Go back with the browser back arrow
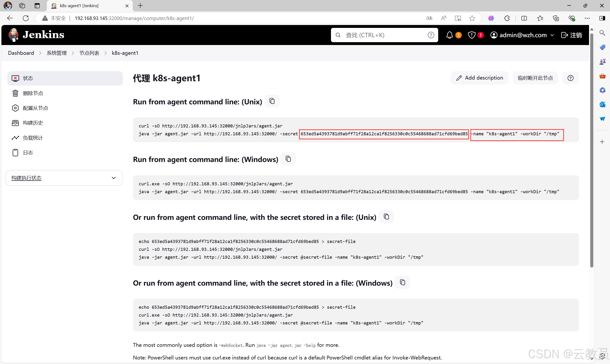 tap(10, 18)
